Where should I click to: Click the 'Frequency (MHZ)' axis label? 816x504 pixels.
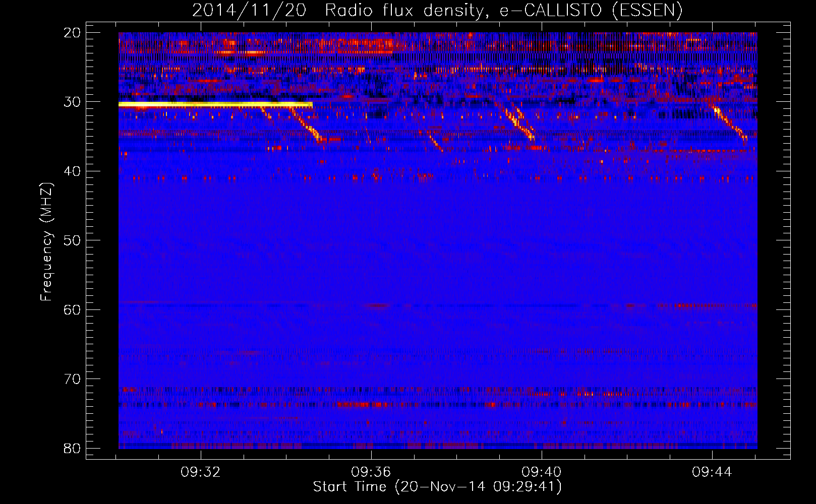46,242
